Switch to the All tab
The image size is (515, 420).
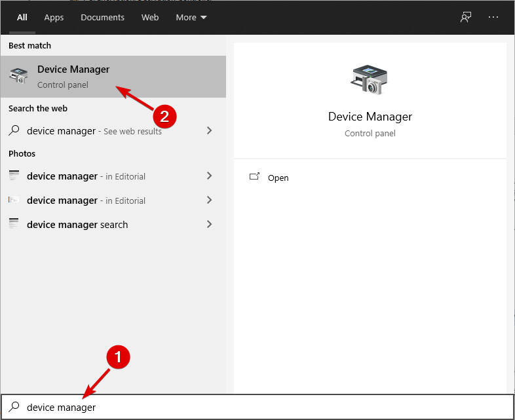(22, 18)
